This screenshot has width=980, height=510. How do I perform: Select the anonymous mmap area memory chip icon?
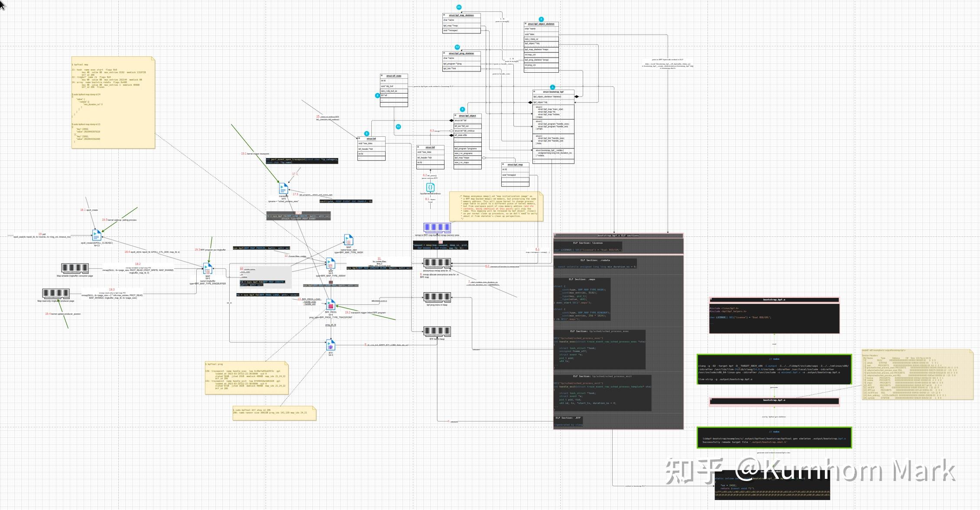[x=437, y=263]
